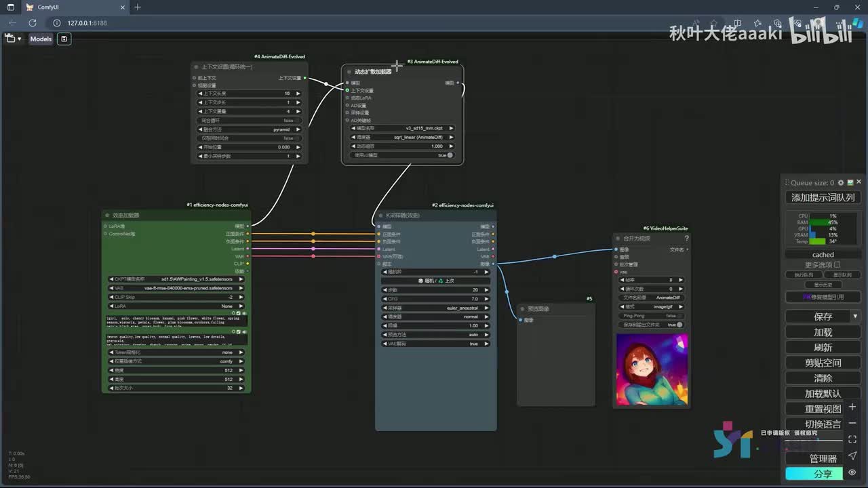This screenshot has width=868, height=488.
Task: Open the Models menu
Action: coord(41,39)
